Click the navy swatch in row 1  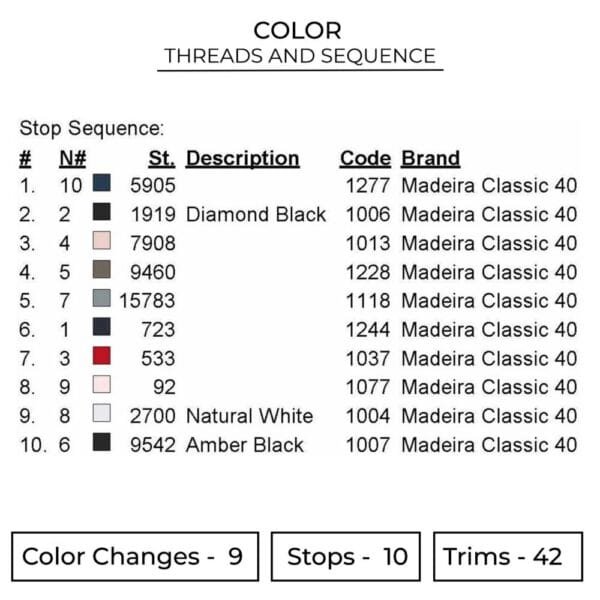[x=101, y=184]
